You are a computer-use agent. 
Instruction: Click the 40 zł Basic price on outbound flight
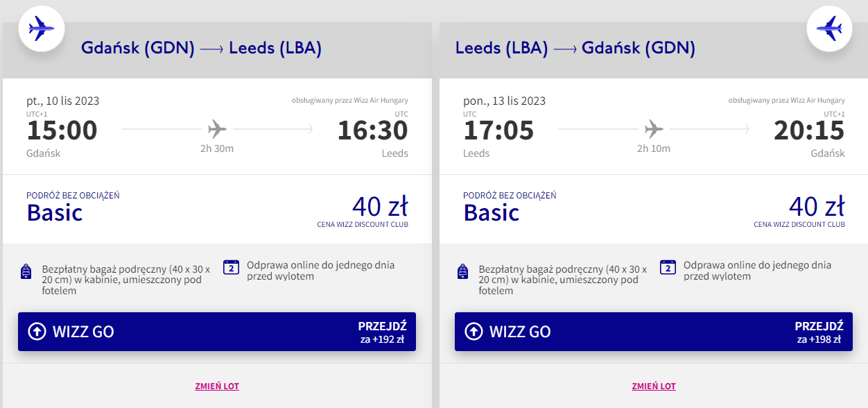pyautogui.click(x=380, y=206)
